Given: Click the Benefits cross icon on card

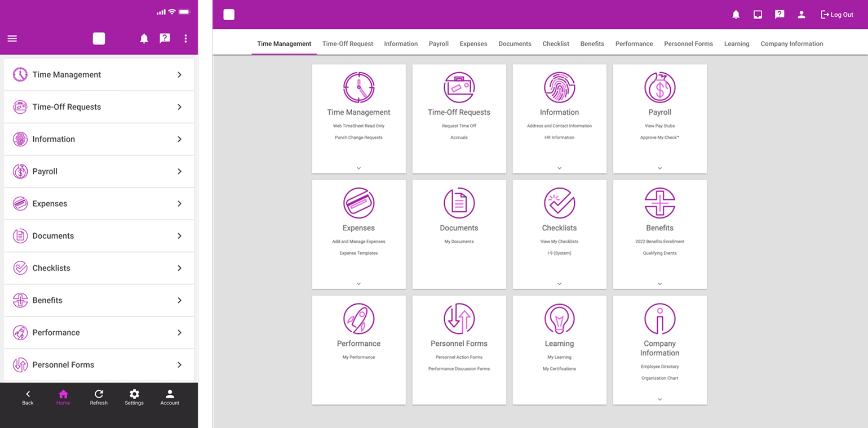Looking at the screenshot, I should pyautogui.click(x=659, y=203).
